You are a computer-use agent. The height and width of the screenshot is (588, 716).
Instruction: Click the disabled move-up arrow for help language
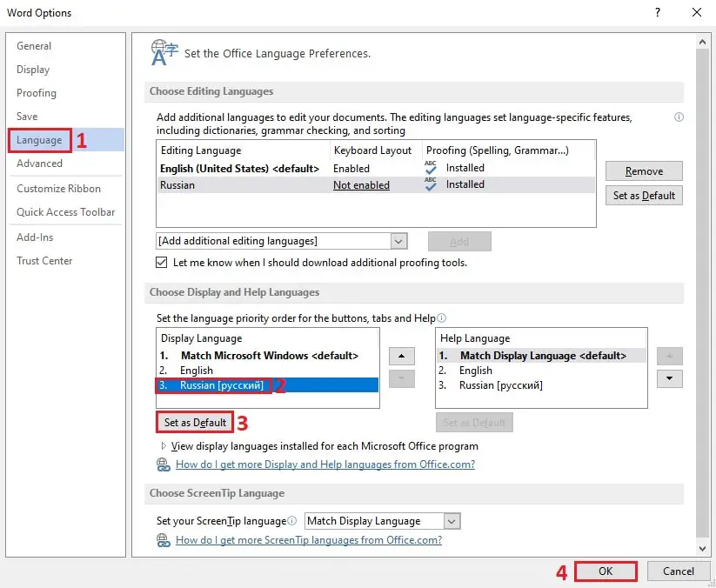pyautogui.click(x=669, y=356)
